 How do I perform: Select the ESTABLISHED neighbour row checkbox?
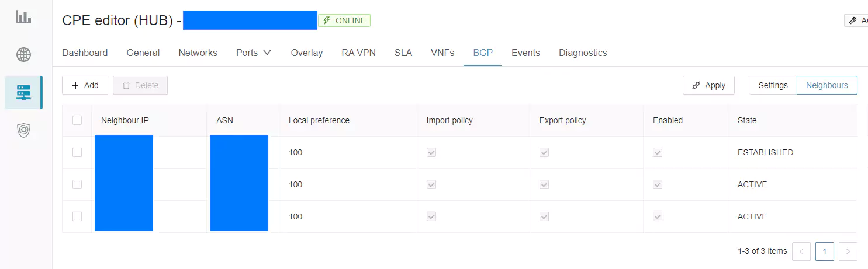pyautogui.click(x=77, y=152)
